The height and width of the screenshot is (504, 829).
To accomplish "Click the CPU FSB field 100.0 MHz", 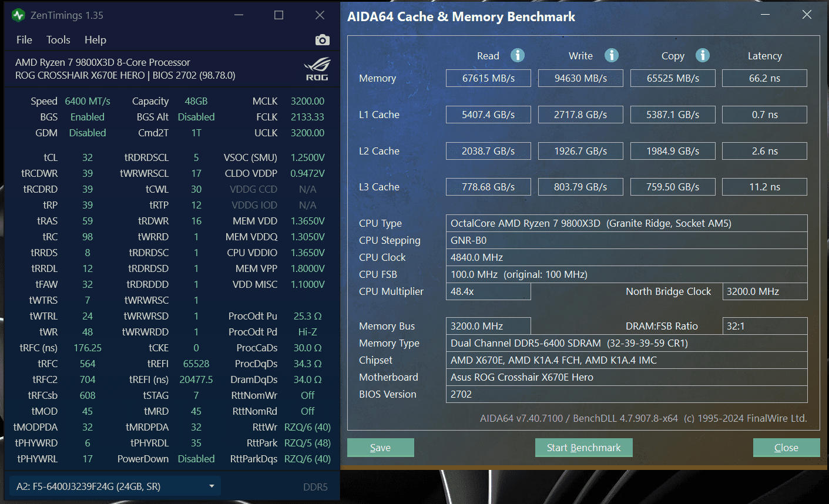I will 627,274.
